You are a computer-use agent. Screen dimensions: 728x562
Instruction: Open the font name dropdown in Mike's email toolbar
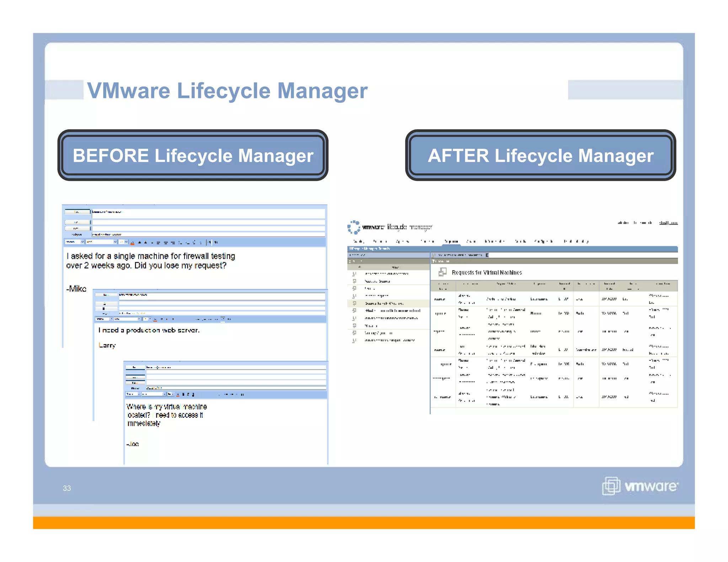click(x=101, y=242)
